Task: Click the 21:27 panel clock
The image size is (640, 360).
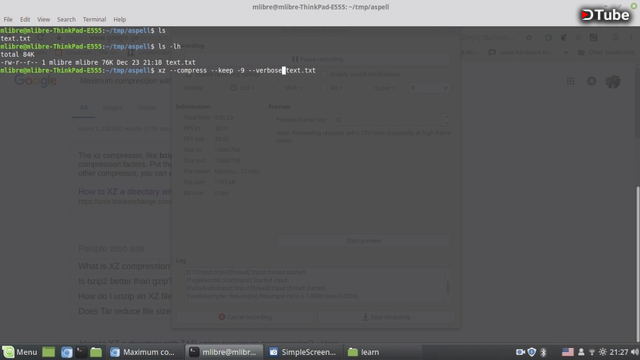Action: (619, 352)
